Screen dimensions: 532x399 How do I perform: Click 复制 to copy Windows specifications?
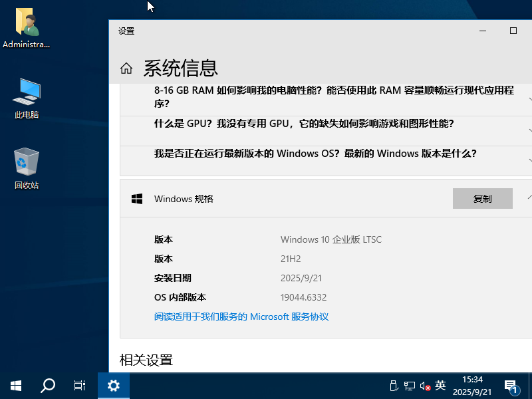[483, 198]
